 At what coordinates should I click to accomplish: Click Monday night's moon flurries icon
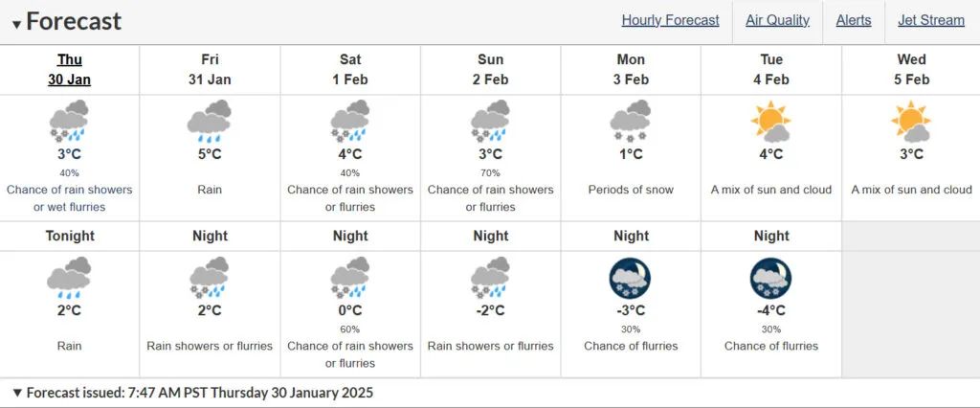pos(630,278)
